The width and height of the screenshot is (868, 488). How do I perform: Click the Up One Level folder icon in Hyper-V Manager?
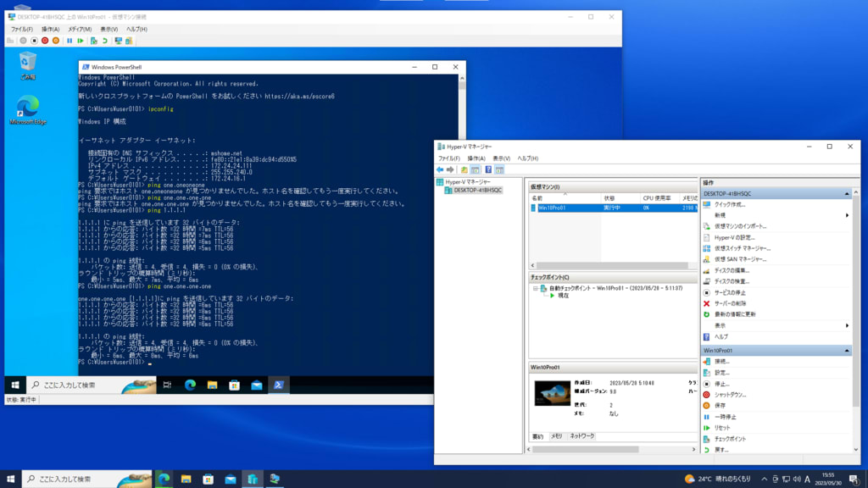464,169
